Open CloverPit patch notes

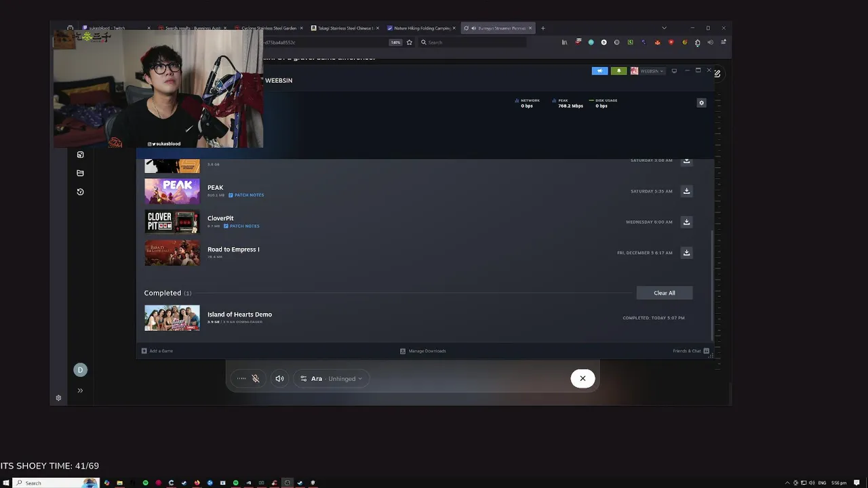pyautogui.click(x=241, y=226)
